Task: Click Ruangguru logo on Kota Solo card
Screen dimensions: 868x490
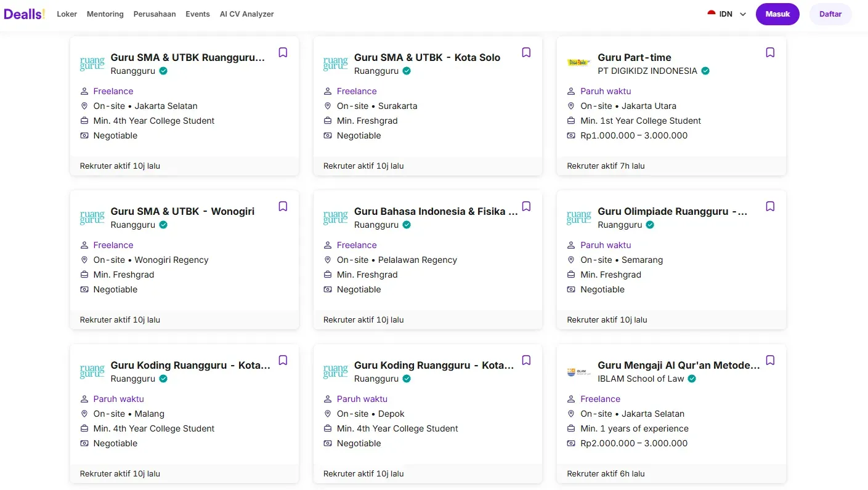Action: coord(336,64)
